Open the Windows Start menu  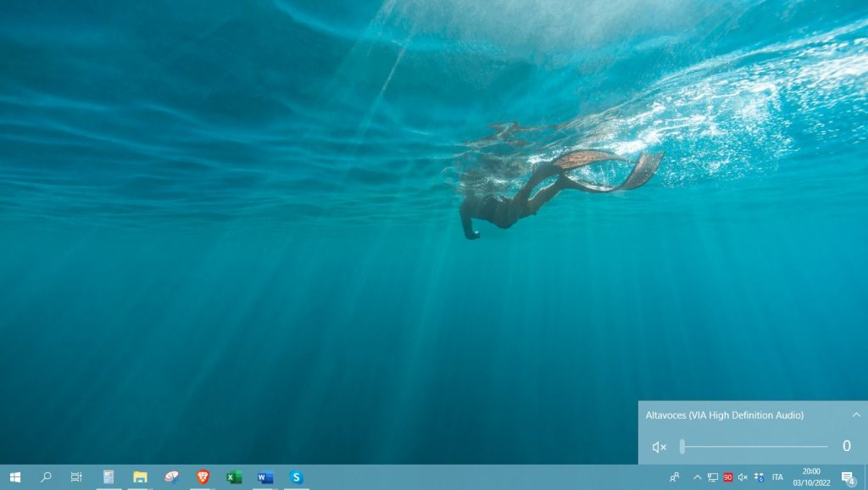[x=14, y=477]
